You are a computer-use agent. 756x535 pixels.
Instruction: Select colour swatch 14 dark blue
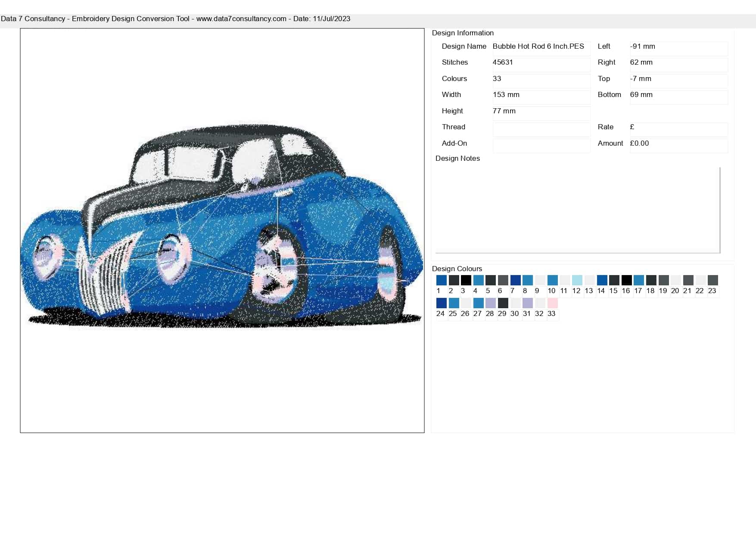coord(602,280)
